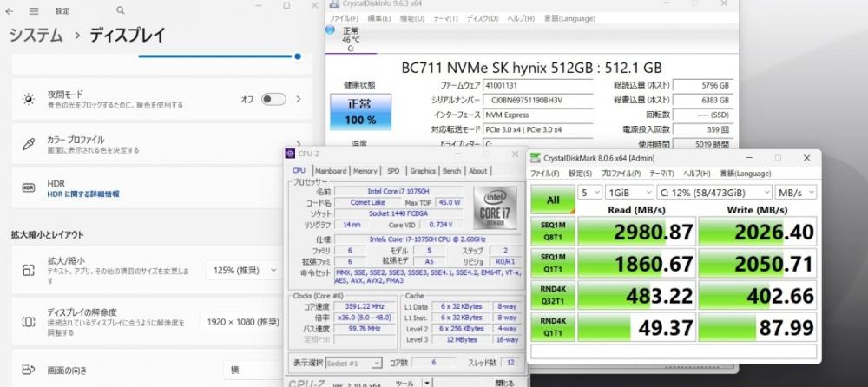Click the scale resize icon

click(29, 270)
